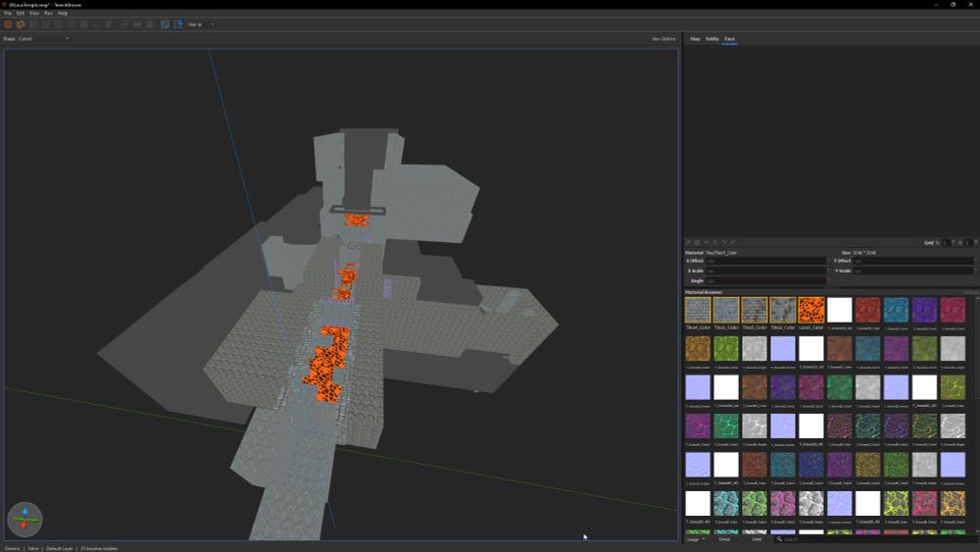Click the search magnifier icon in Material Browser
Viewport: 980px width, 552px height.
[779, 539]
